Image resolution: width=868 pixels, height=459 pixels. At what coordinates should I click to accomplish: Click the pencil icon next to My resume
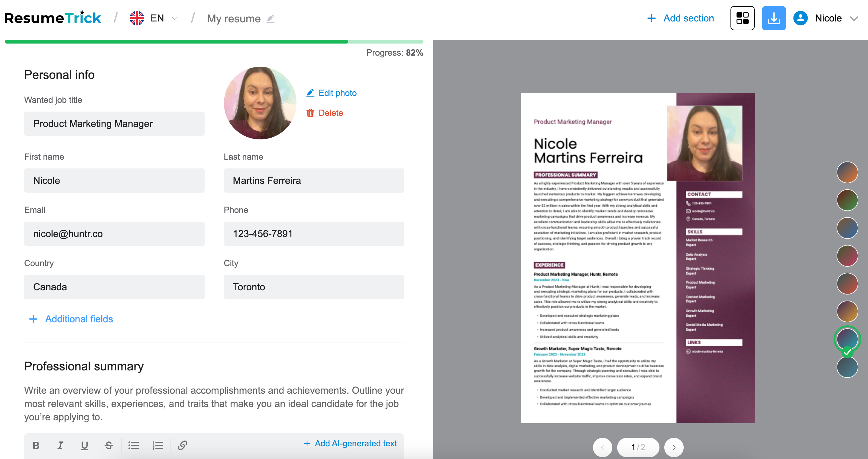point(270,18)
